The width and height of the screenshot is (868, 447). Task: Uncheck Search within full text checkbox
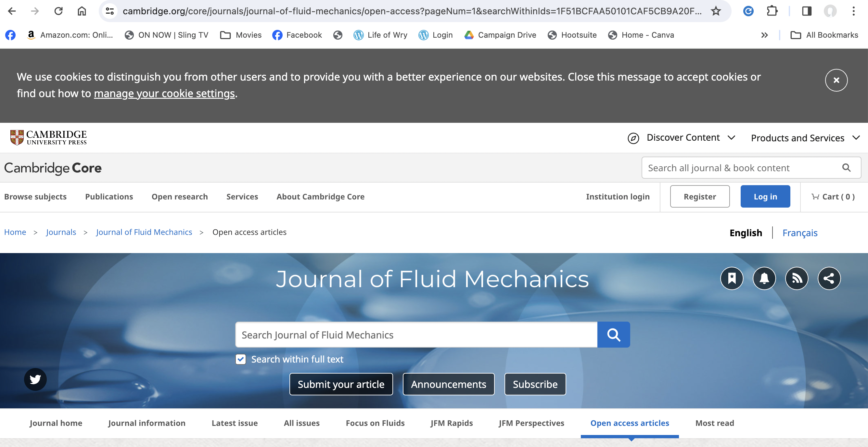(x=241, y=359)
